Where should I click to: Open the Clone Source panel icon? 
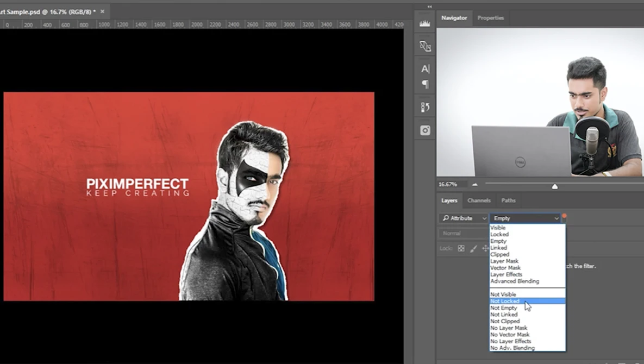[x=425, y=46]
